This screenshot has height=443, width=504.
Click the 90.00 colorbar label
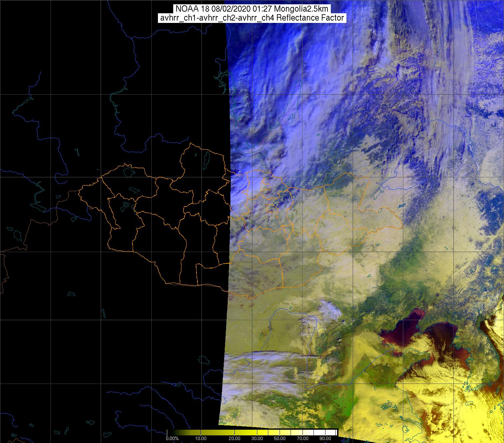324,438
